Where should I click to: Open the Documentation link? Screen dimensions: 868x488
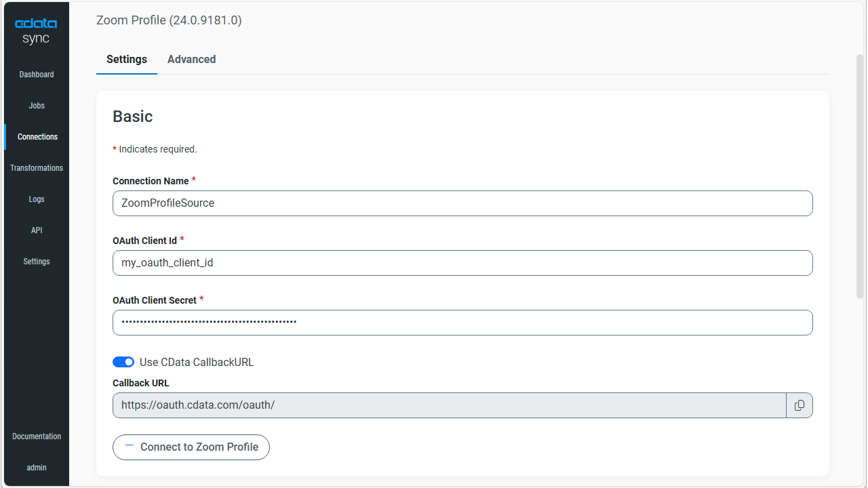pyautogui.click(x=37, y=436)
